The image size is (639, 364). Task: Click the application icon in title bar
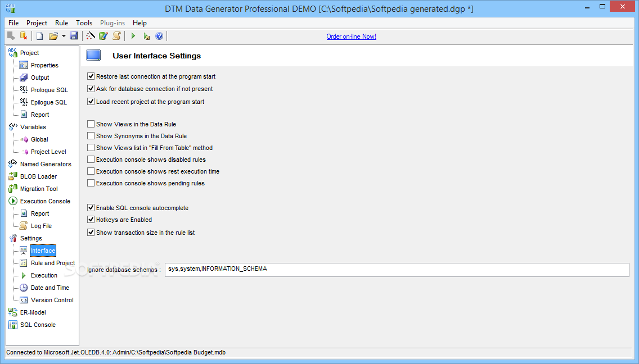[10, 8]
